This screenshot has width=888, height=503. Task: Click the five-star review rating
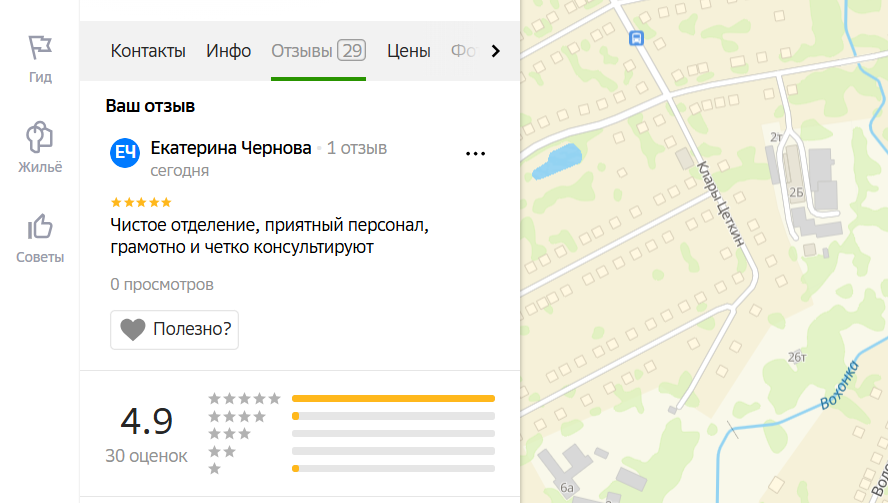[x=141, y=202]
